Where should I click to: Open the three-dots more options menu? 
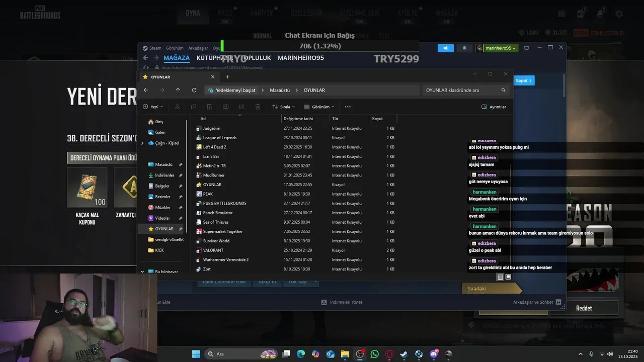click(x=348, y=107)
